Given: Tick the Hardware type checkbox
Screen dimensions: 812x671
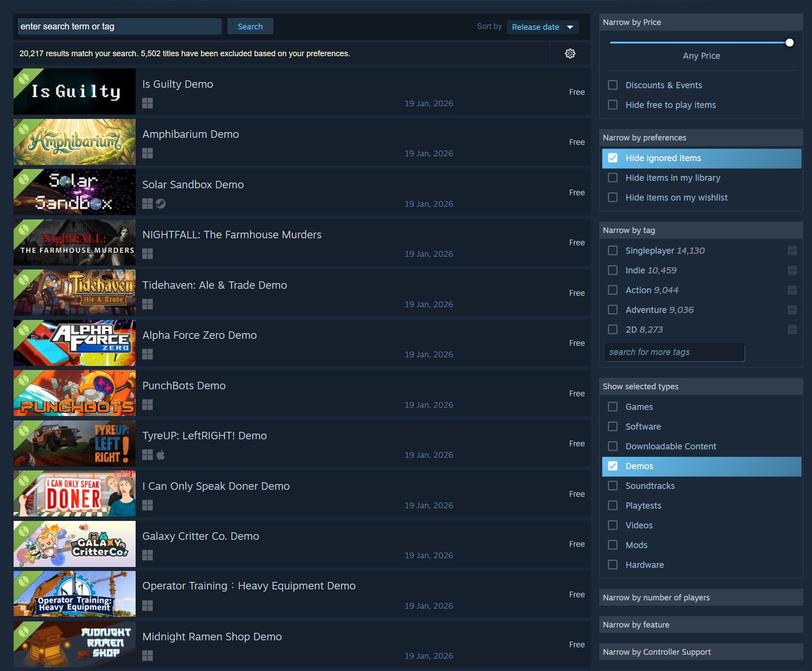Looking at the screenshot, I should (x=613, y=565).
